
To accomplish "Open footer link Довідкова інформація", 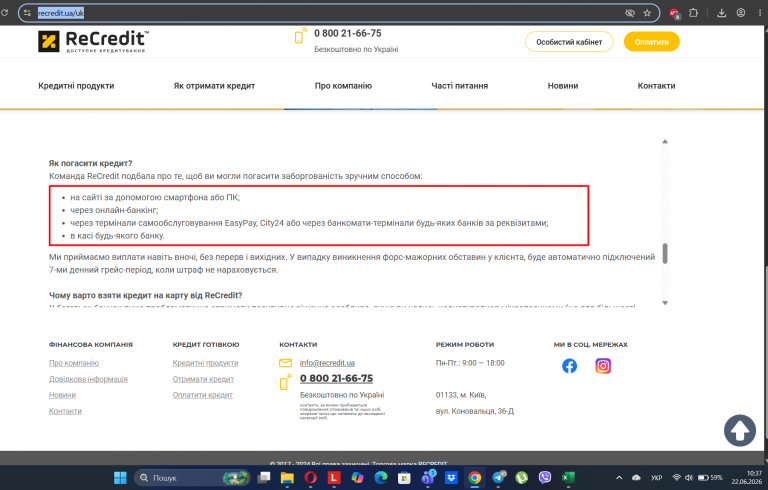I will coord(88,379).
